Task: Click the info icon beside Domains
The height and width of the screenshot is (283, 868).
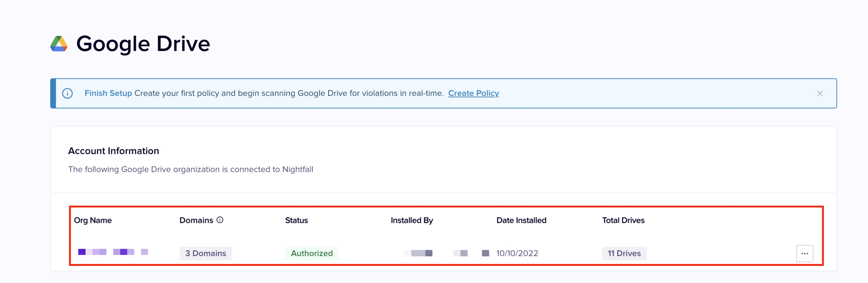Action: coord(220,220)
